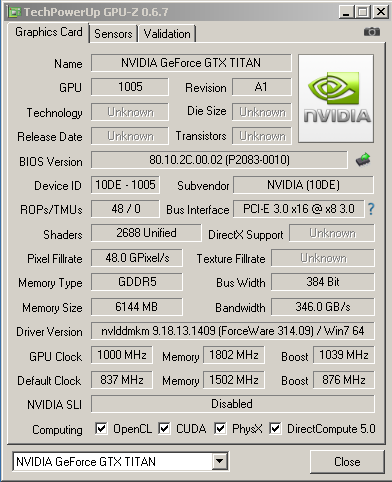Toggle the DirectCompute 5.0 checkbox

275,428
